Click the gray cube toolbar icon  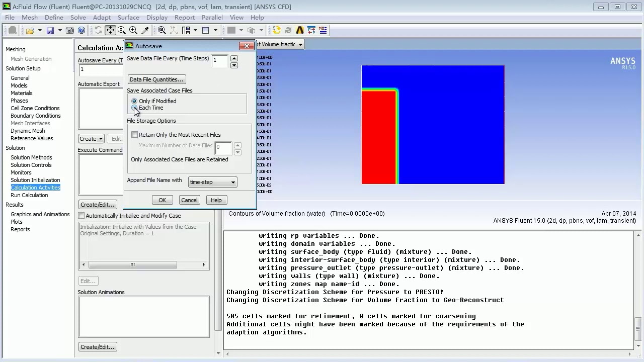pos(252,30)
